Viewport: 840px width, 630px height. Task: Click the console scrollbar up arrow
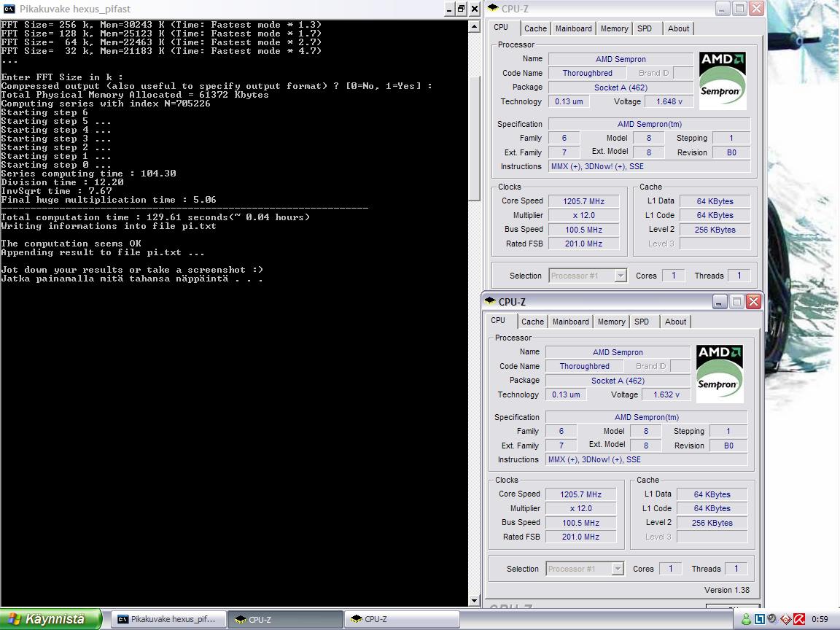[474, 26]
